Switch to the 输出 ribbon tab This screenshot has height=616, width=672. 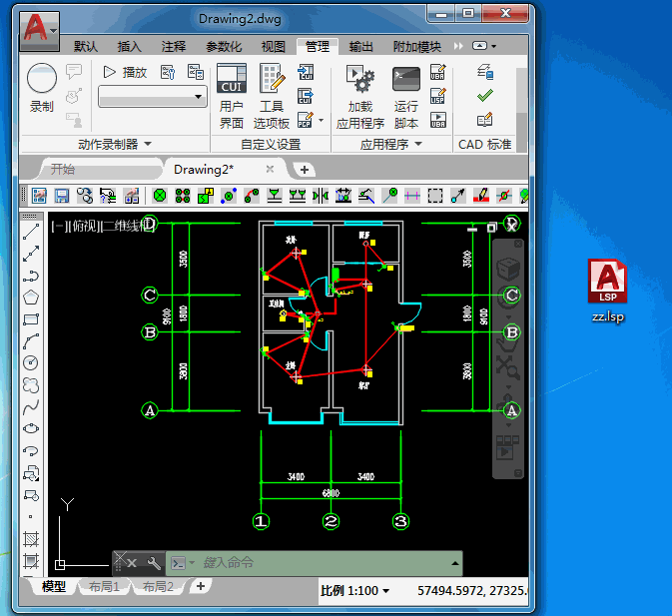[361, 47]
